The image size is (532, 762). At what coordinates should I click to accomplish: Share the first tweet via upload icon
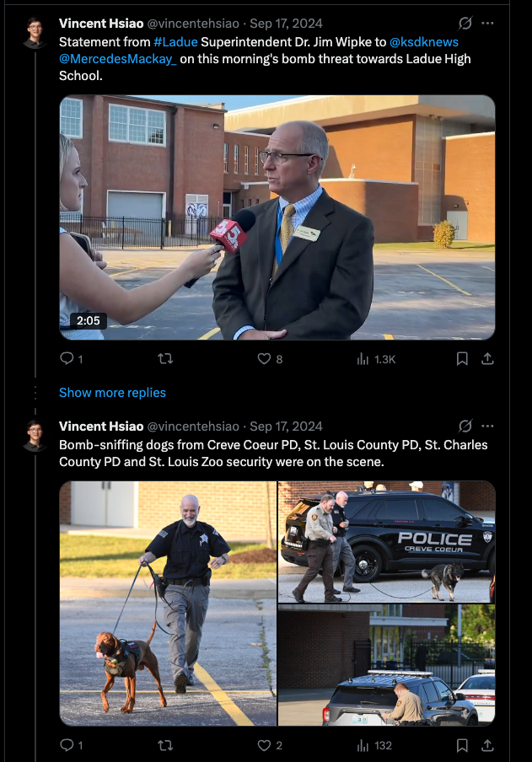point(487,358)
